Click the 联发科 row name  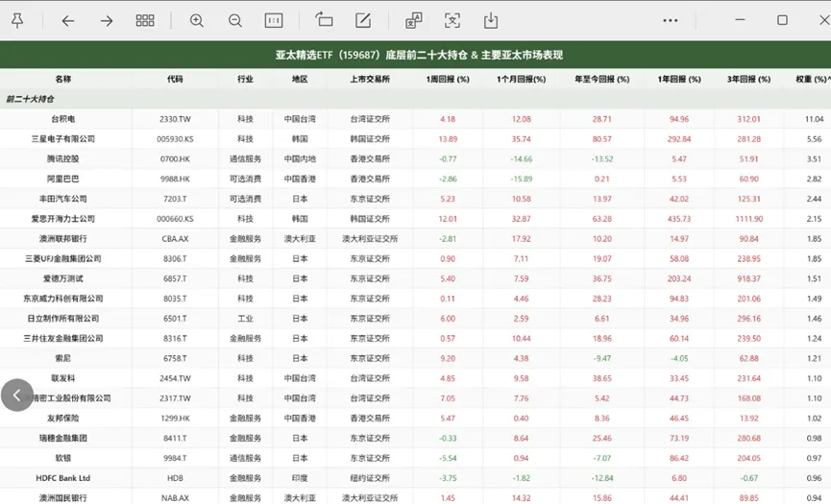(x=63, y=378)
